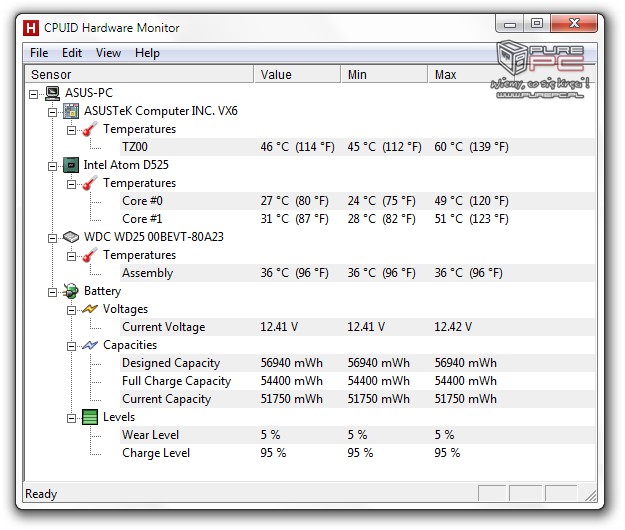The width and height of the screenshot is (625, 530).
Task: Collapse Temperatures under WDC WD25 drive
Action: pos(71,256)
